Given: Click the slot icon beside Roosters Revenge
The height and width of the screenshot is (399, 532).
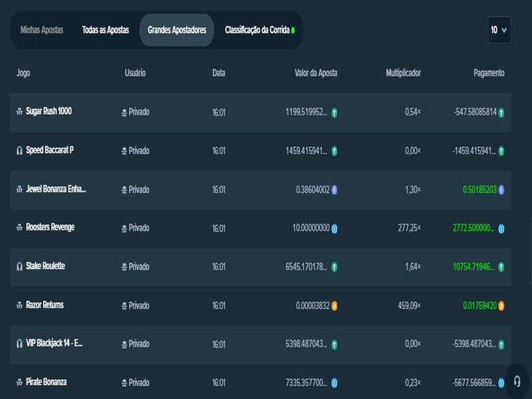Looking at the screenshot, I should coord(19,227).
